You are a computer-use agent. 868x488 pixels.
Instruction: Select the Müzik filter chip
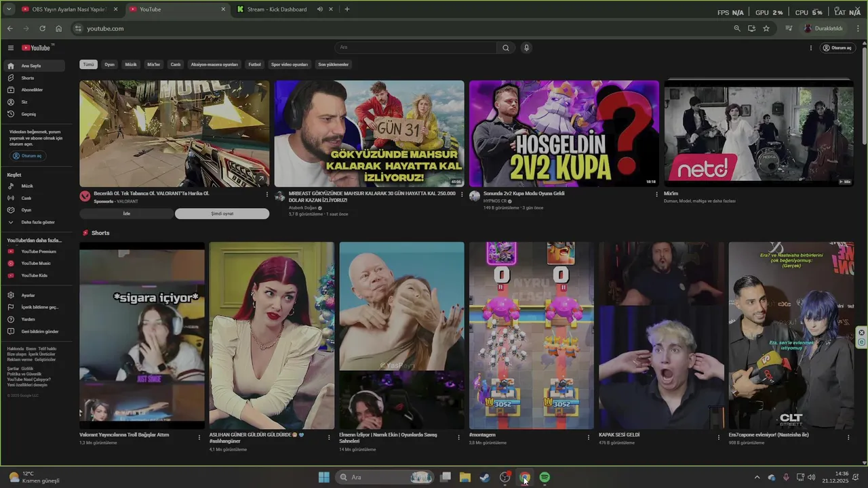[x=131, y=64]
